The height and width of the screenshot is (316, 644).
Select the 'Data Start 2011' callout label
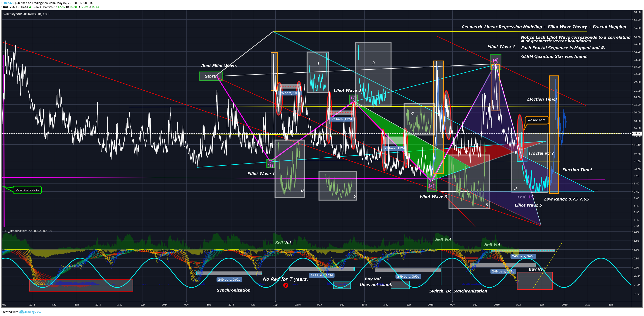point(27,190)
